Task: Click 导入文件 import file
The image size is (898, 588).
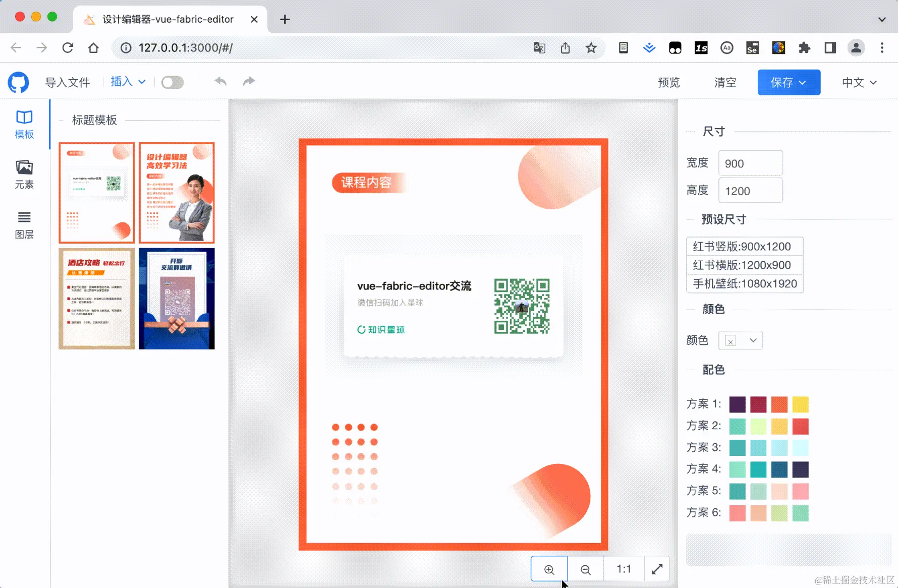Action: coord(68,82)
